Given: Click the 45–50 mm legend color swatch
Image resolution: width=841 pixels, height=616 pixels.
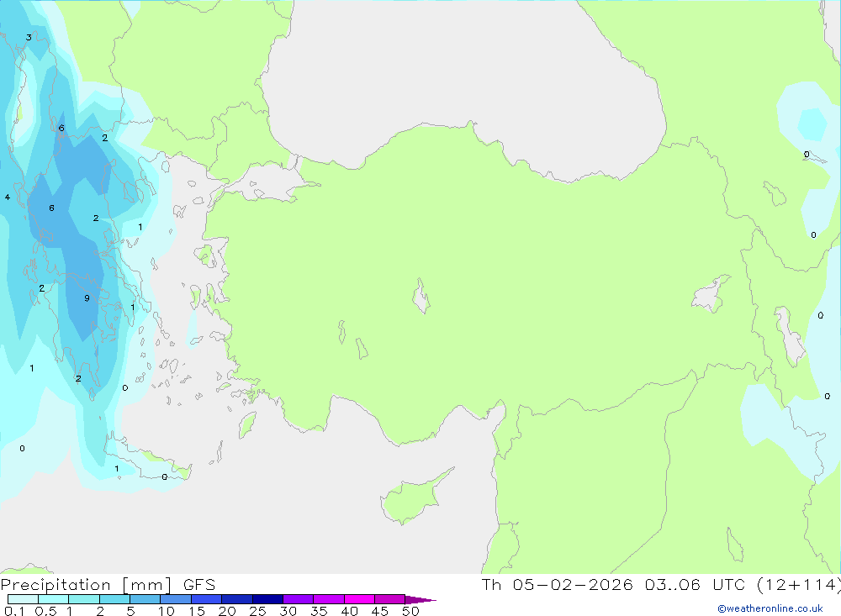Looking at the screenshot, I should 390,599.
